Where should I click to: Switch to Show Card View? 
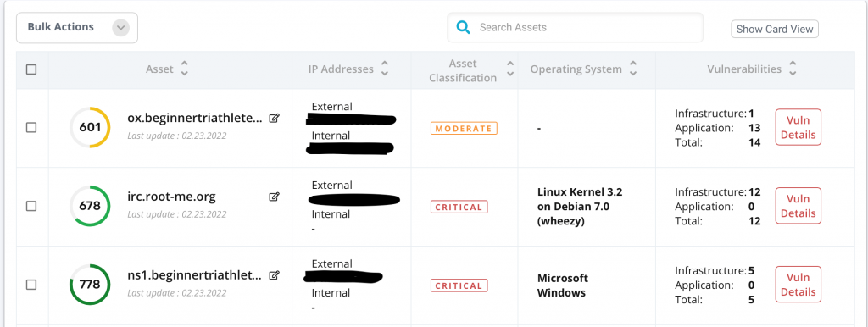click(x=775, y=30)
